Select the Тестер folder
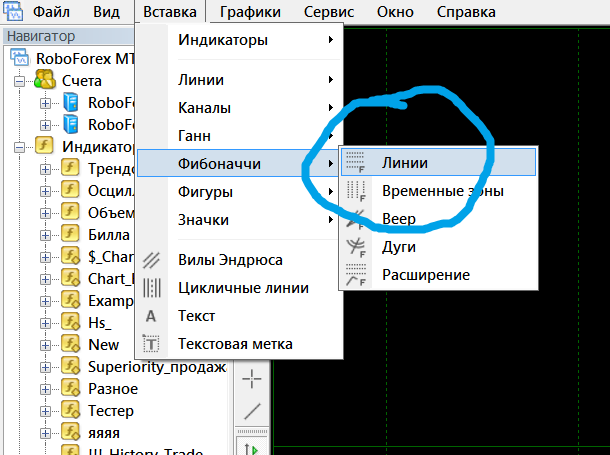This screenshot has height=455, width=610. pyautogui.click(x=111, y=411)
